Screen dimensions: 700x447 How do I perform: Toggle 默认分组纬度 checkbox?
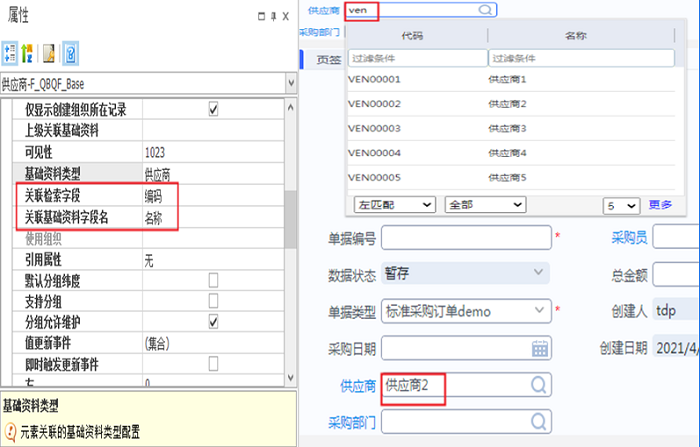pyautogui.click(x=213, y=280)
